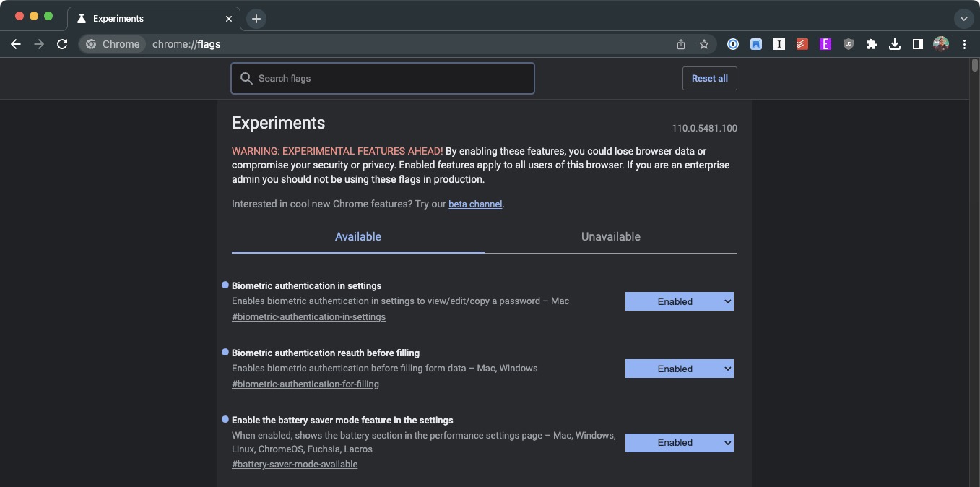Screen dimensions: 980x487
Task: Open the Todoist extension icon
Action: click(802, 44)
